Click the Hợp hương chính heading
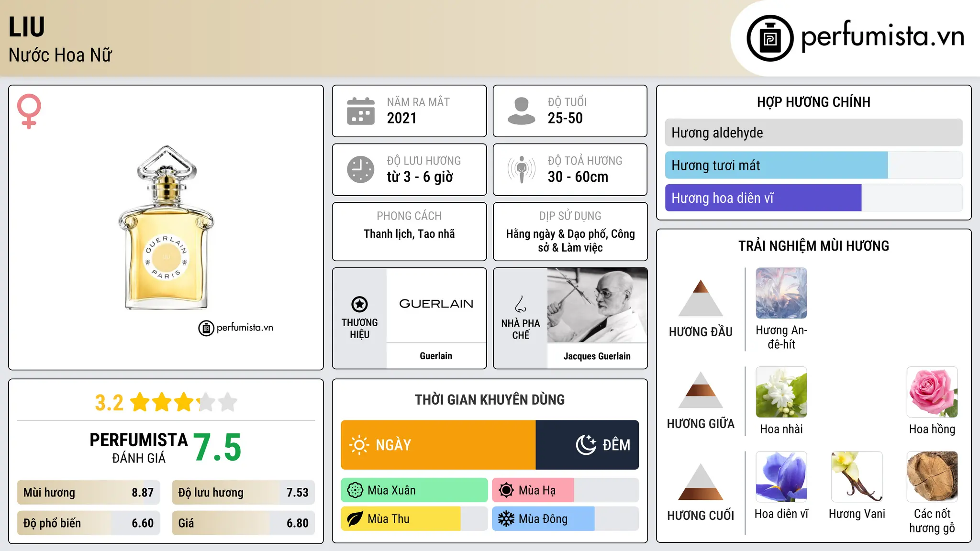 813,102
